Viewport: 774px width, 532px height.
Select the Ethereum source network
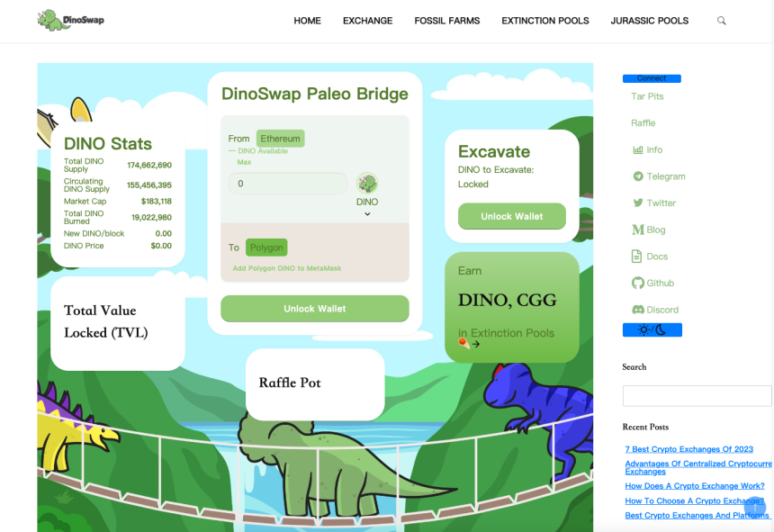pos(280,139)
